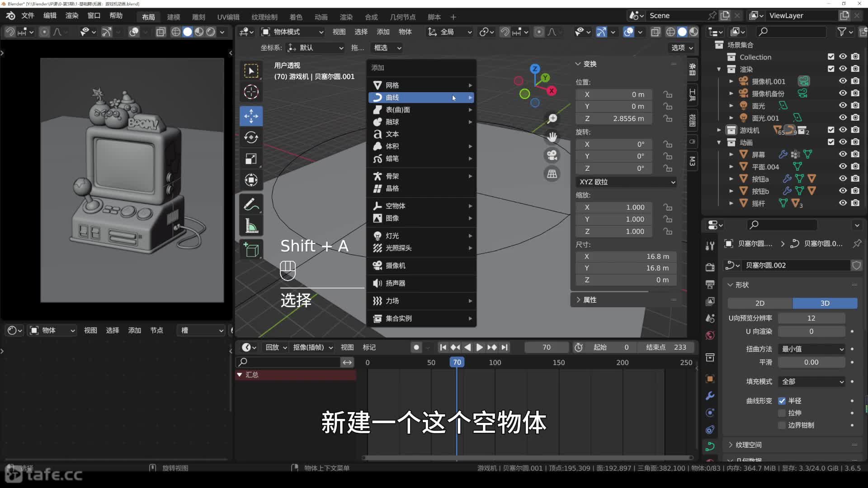Open the 空物体 submenu in Add menu

point(421,206)
